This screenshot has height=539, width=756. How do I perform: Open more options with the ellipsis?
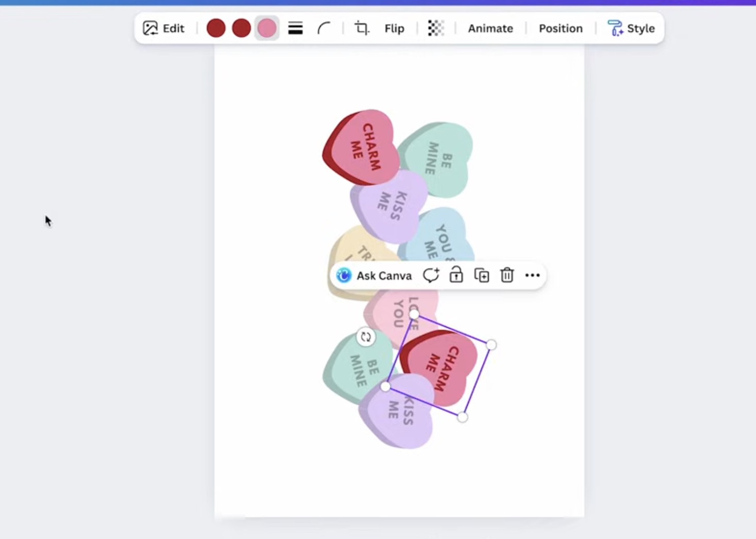tap(532, 275)
